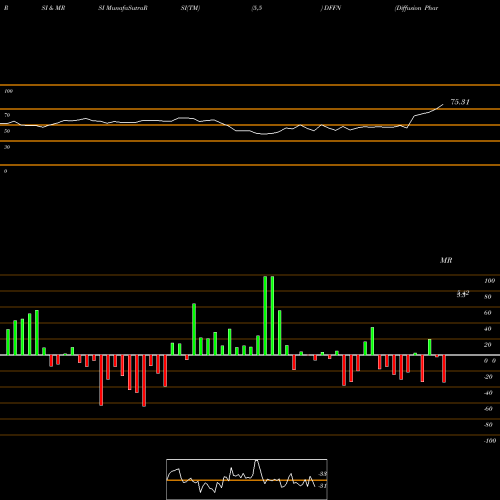Click the -100 label on MR axis

(490, 441)
